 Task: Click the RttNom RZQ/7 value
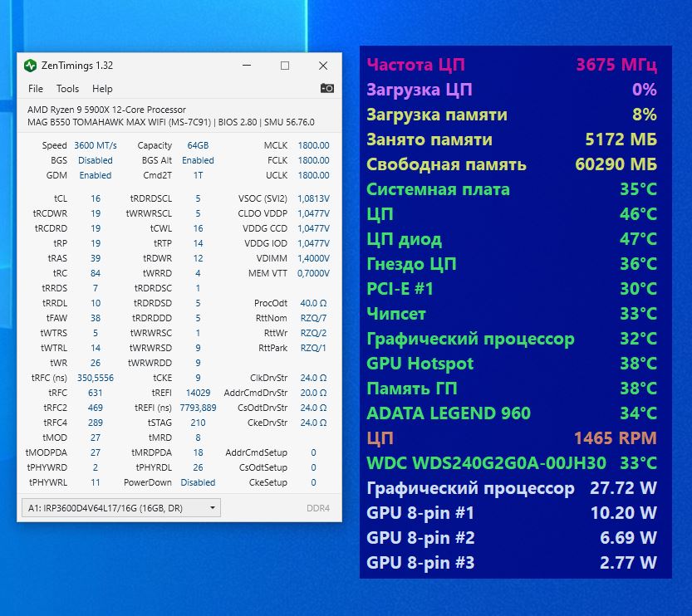click(313, 318)
